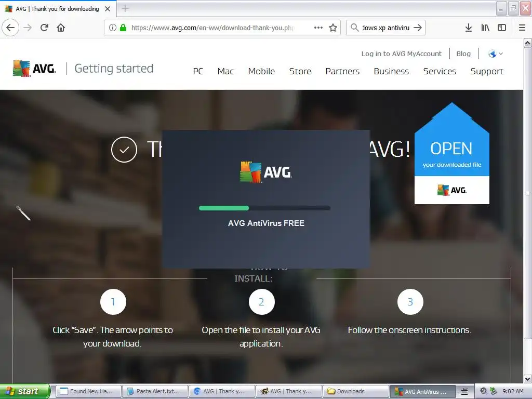Click the search box text field
The height and width of the screenshot is (399, 532).
(386, 28)
